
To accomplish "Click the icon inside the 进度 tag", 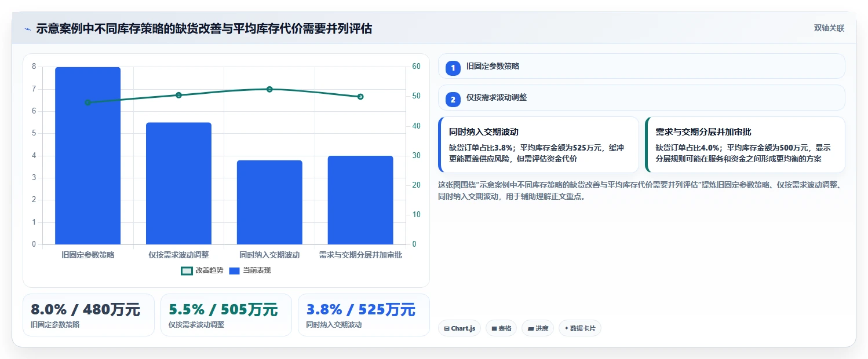I will (x=531, y=329).
